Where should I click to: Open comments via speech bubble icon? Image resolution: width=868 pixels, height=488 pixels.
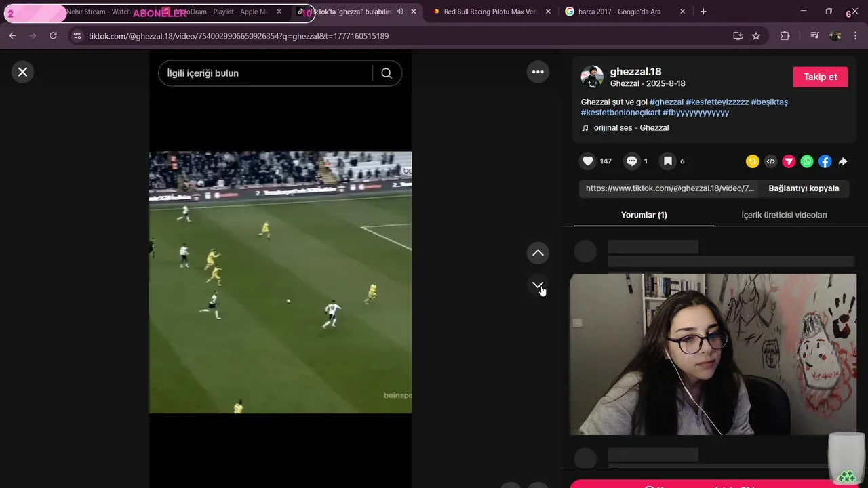[x=631, y=161]
